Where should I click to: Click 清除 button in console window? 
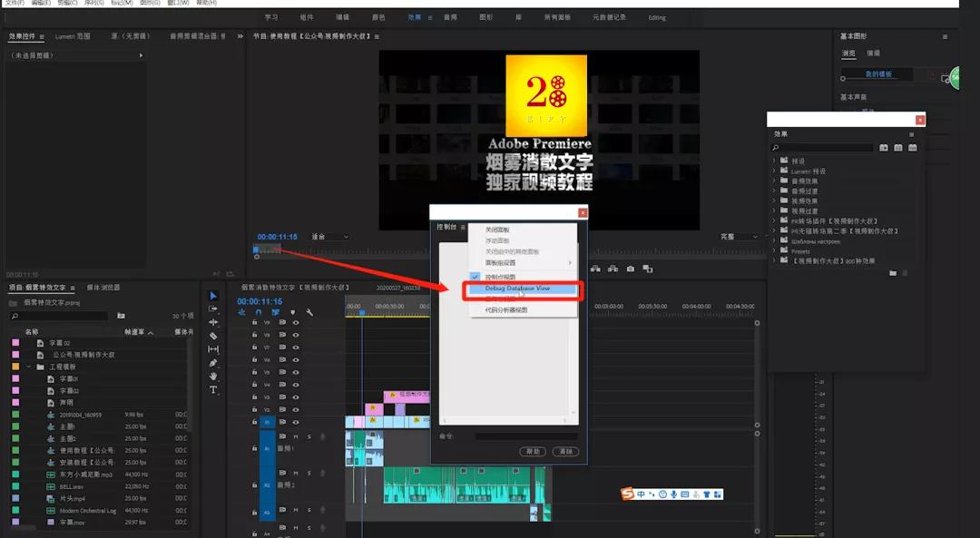pyautogui.click(x=565, y=451)
